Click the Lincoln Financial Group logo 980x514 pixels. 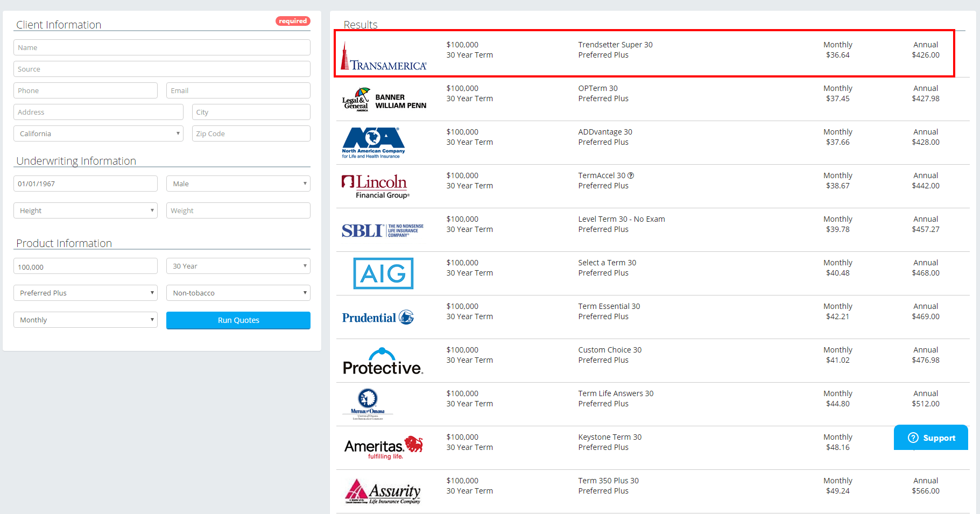[376, 186]
